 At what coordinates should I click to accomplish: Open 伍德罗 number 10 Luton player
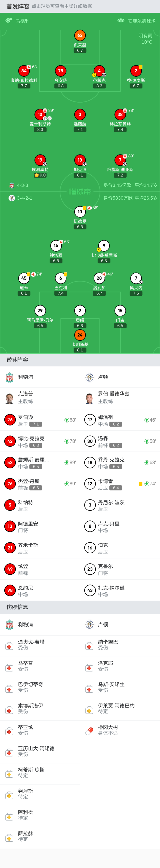point(80,212)
